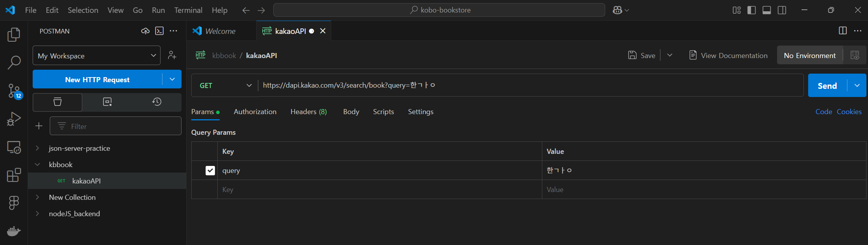
Task: Click the query parameter value cell
Action: click(x=704, y=171)
